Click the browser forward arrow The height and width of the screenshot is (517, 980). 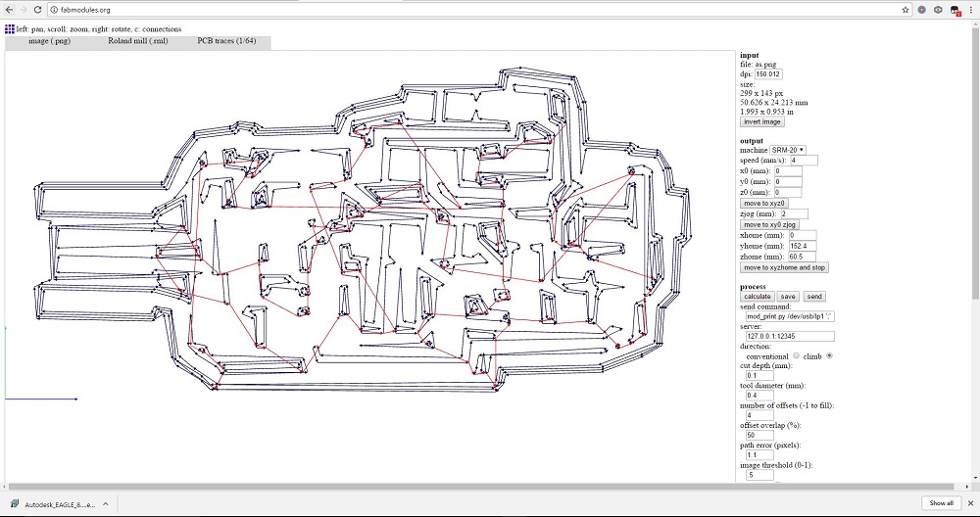[24, 10]
